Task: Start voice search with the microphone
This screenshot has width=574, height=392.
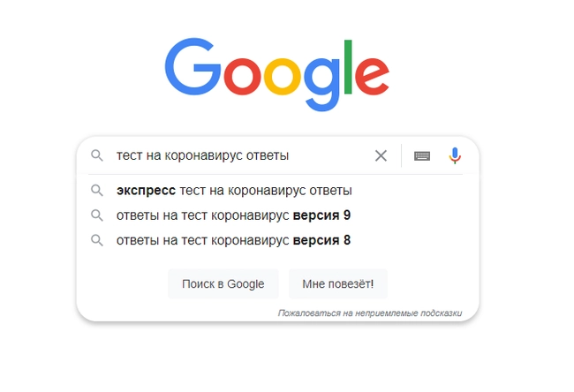Action: click(455, 156)
